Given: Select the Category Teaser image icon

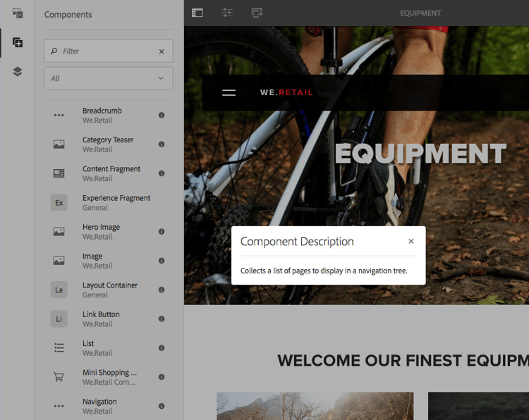Looking at the screenshot, I should (59, 144).
